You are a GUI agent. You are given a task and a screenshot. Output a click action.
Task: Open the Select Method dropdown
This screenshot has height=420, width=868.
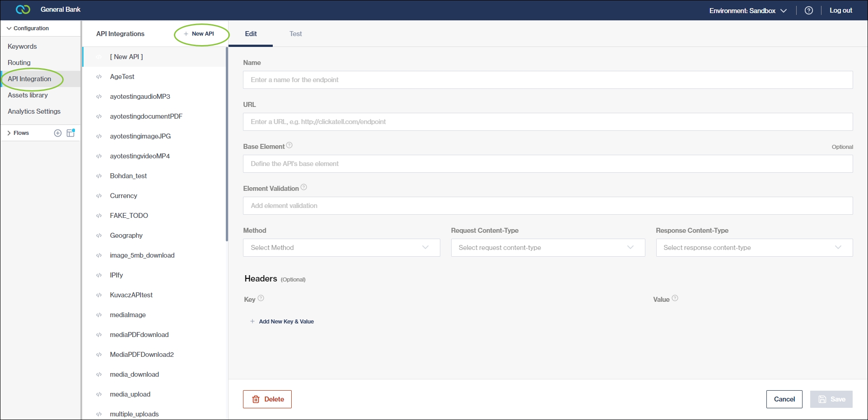tap(341, 248)
